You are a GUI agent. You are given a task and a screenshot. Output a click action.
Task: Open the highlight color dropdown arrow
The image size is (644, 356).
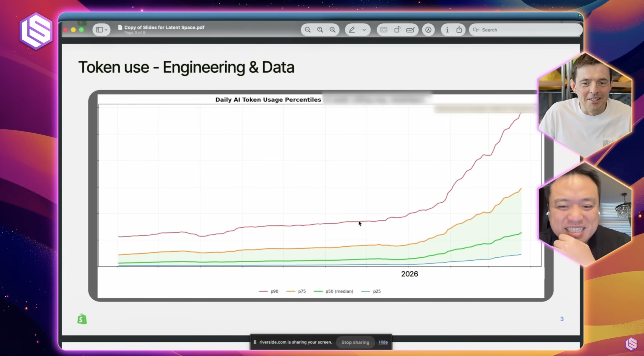(364, 30)
